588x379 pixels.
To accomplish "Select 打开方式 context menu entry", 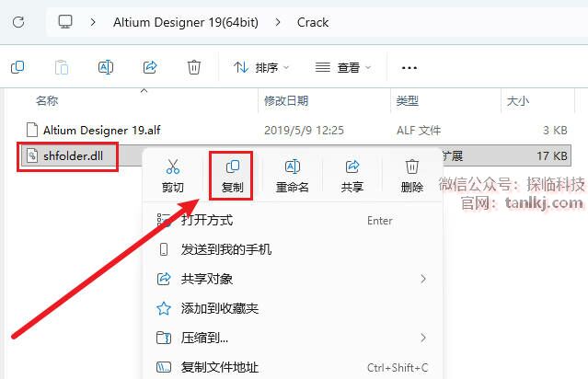I will [x=293, y=220].
